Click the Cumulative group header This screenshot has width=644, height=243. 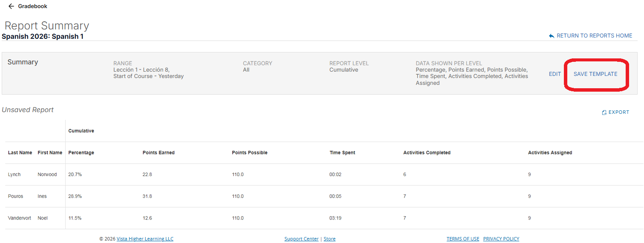click(81, 131)
